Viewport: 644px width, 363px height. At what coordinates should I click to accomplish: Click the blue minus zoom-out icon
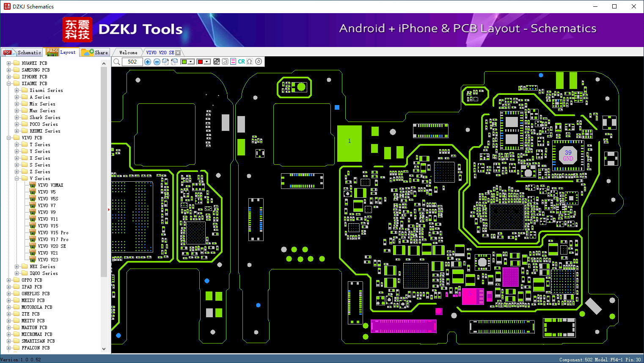(157, 62)
